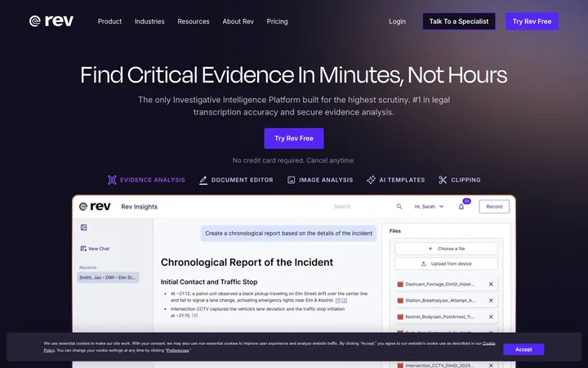Open recent chat Smith, Jax – DWI

click(108, 277)
